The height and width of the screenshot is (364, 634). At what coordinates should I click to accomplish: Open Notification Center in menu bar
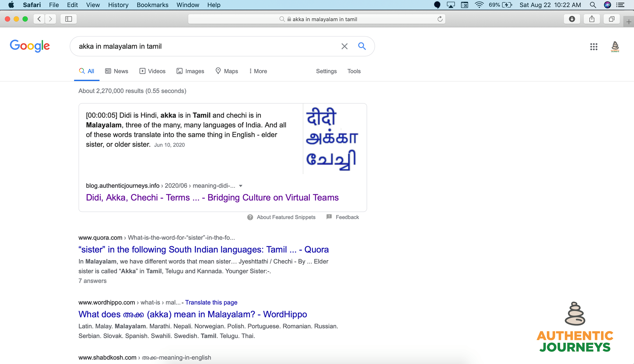[x=620, y=5]
